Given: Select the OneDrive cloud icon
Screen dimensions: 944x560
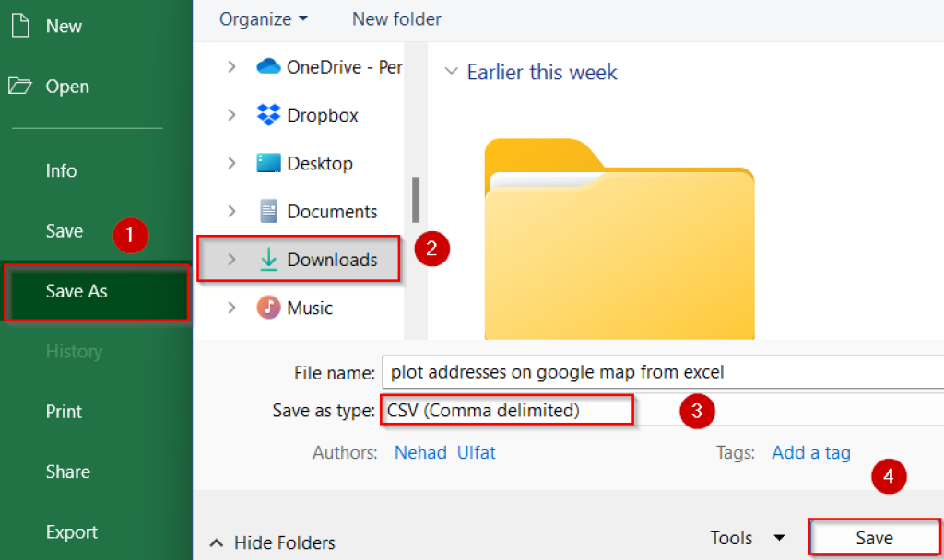Looking at the screenshot, I should (267, 66).
